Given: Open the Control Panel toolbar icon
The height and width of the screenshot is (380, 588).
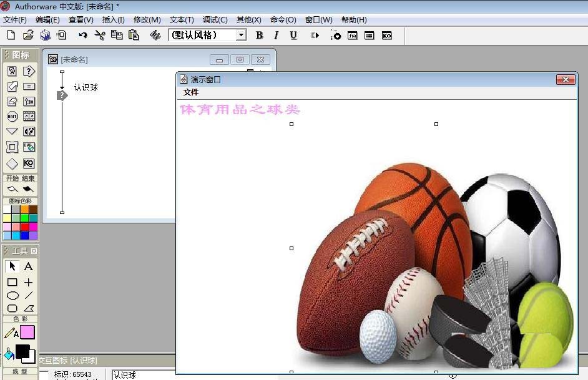Looking at the screenshot, I should point(335,35).
